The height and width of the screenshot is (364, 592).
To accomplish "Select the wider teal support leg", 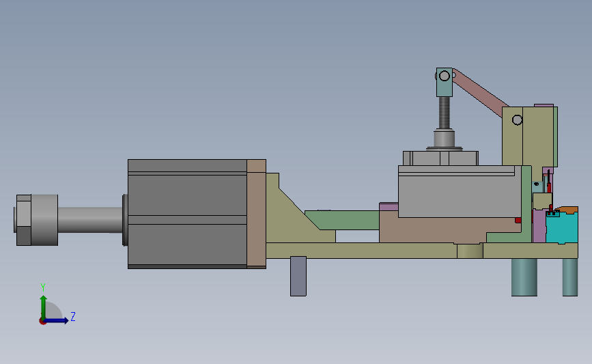I will point(524,277).
